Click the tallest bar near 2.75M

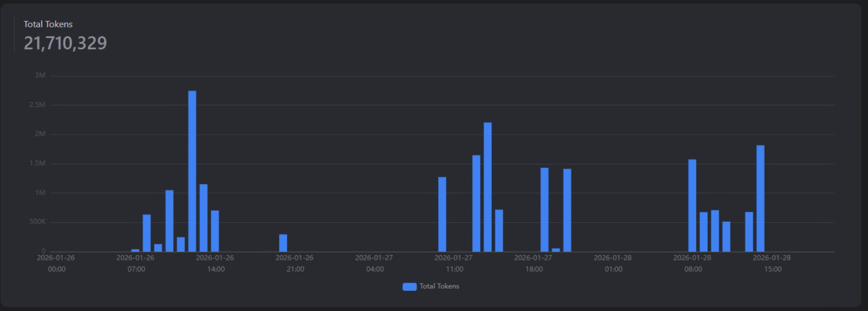click(x=192, y=171)
